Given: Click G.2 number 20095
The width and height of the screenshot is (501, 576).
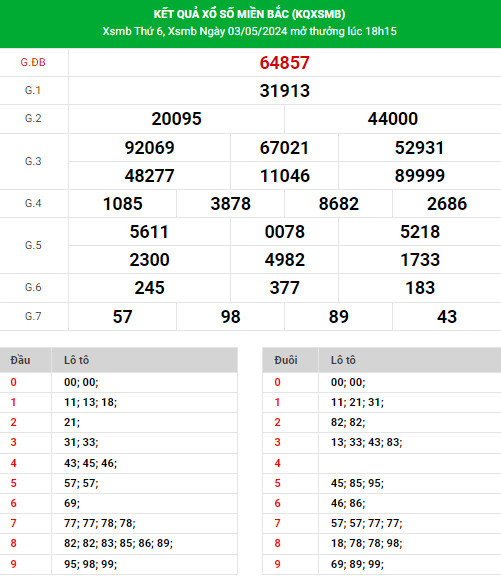Looking at the screenshot, I should coord(176,119).
